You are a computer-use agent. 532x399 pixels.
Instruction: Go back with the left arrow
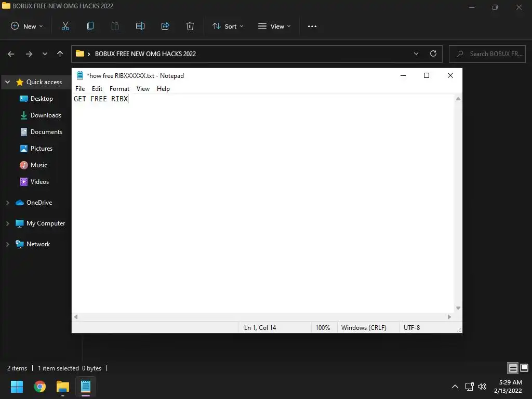pos(11,54)
